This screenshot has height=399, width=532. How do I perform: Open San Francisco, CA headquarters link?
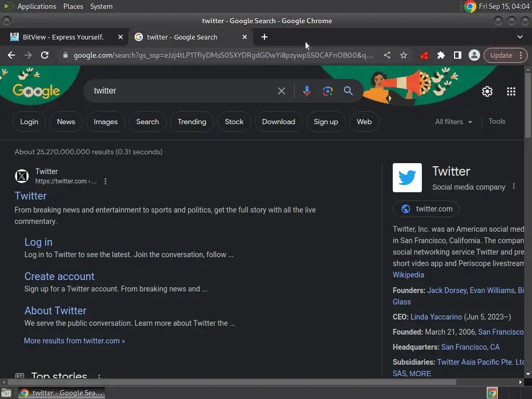click(470, 347)
